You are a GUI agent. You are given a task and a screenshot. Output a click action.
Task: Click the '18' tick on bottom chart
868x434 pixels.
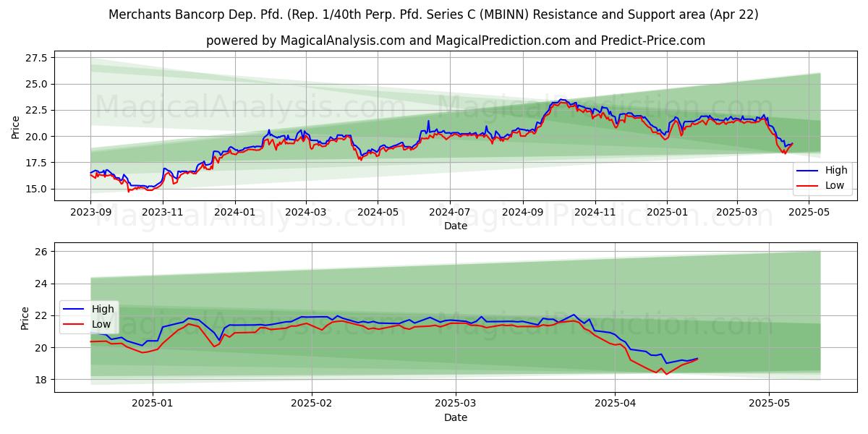pyautogui.click(x=42, y=380)
